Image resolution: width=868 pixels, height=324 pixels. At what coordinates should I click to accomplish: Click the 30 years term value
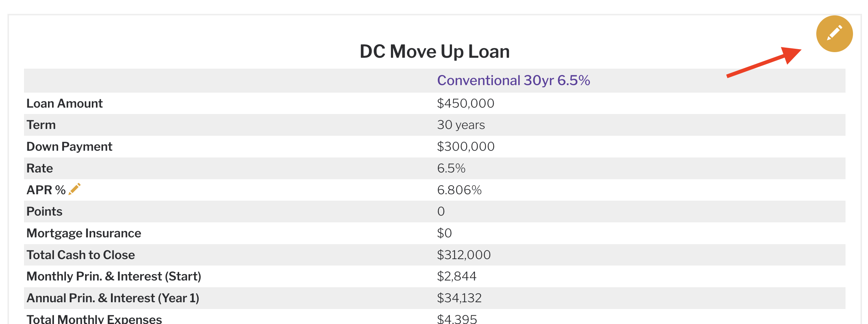461,125
